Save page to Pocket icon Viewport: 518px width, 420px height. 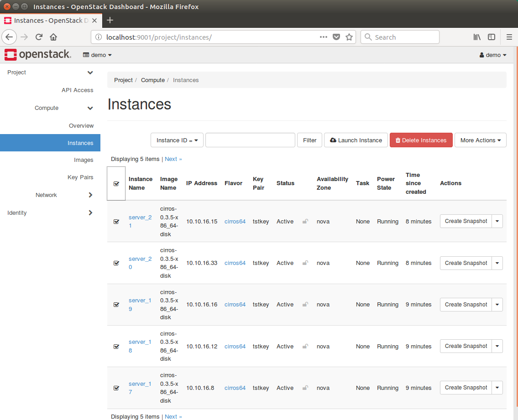336,37
